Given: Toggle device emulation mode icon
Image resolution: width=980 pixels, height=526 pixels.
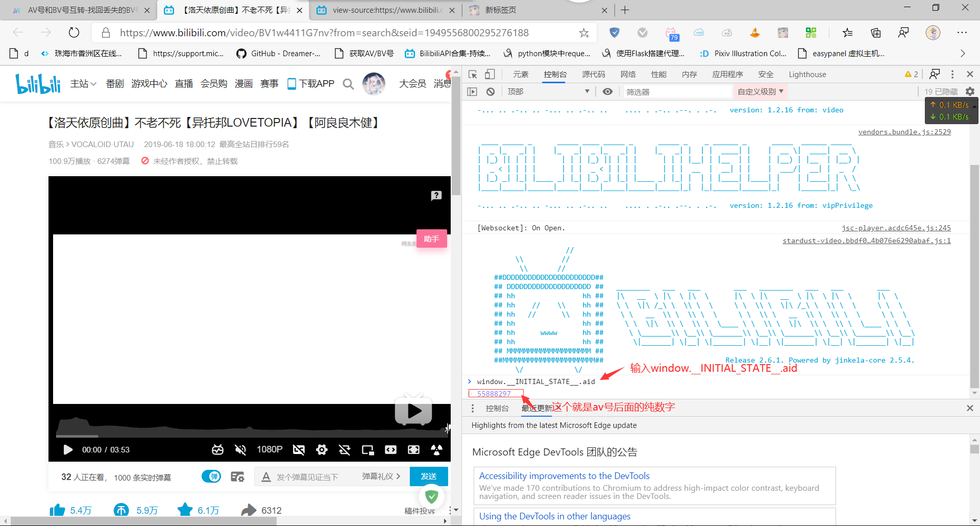Looking at the screenshot, I should pos(489,75).
